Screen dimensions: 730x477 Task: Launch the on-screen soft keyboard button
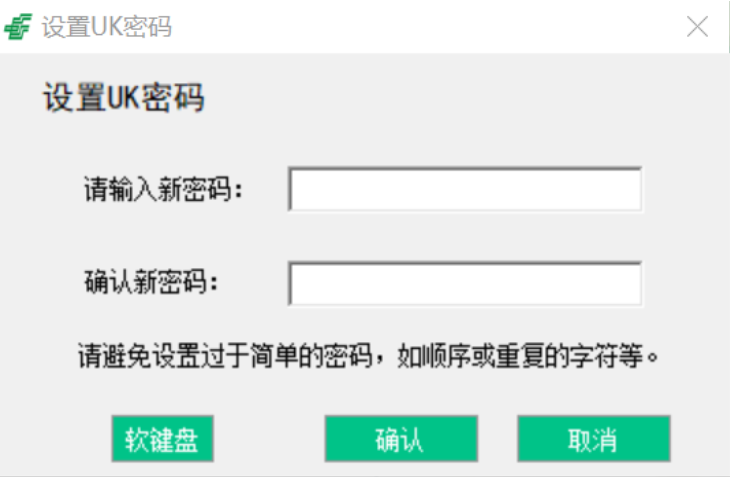coord(162,439)
